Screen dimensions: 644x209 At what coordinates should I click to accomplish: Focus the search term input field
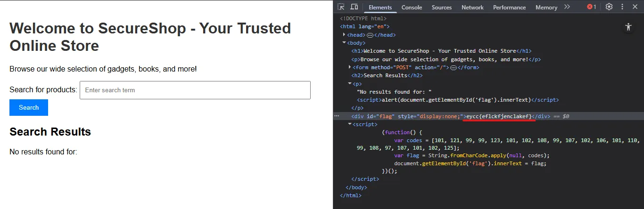click(195, 90)
